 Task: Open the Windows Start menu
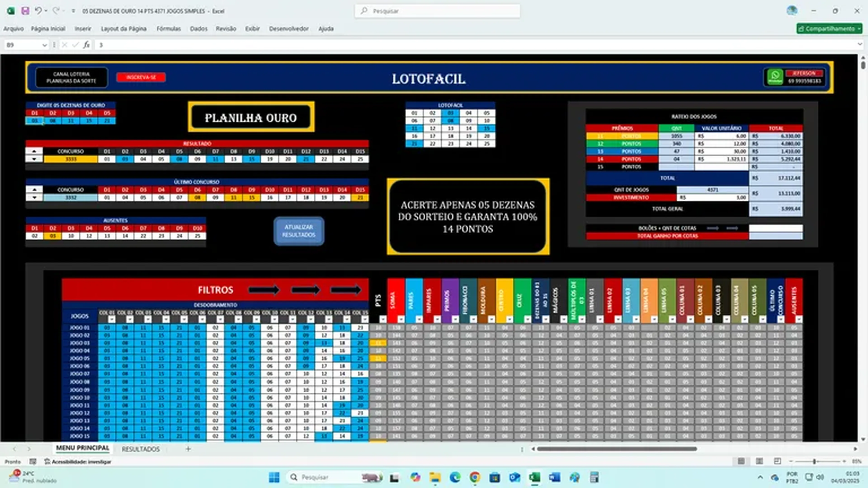[x=274, y=477]
